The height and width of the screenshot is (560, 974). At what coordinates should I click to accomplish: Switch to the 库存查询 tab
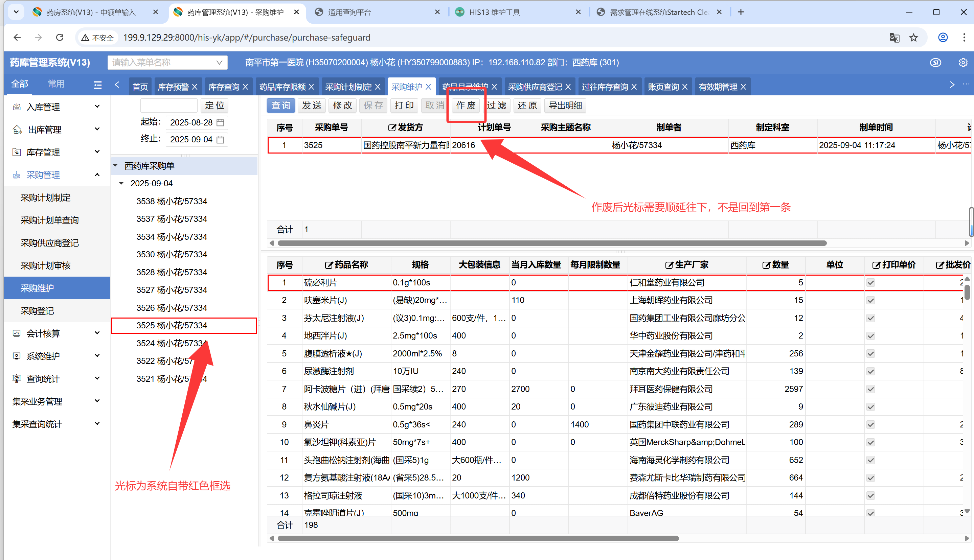[x=224, y=87]
